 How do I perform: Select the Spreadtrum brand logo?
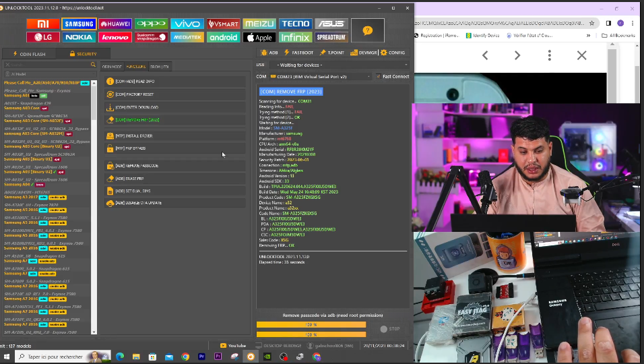coord(331,37)
